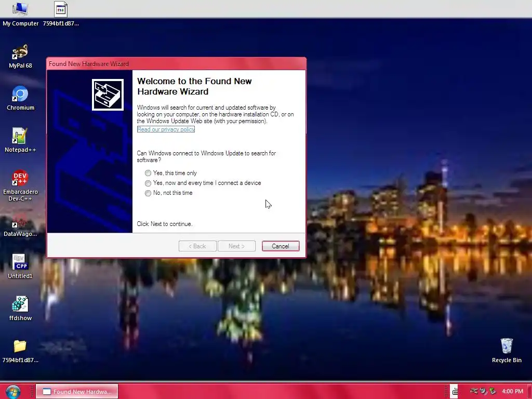Open the My Computer desktop icon
Screen dimensions: 532x399
(20, 14)
